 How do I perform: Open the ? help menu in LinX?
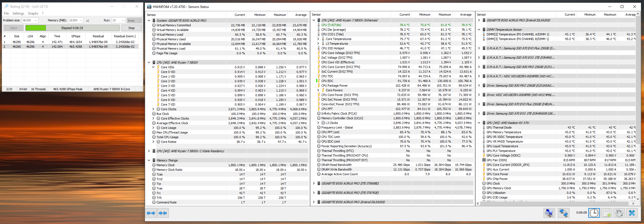43,13
